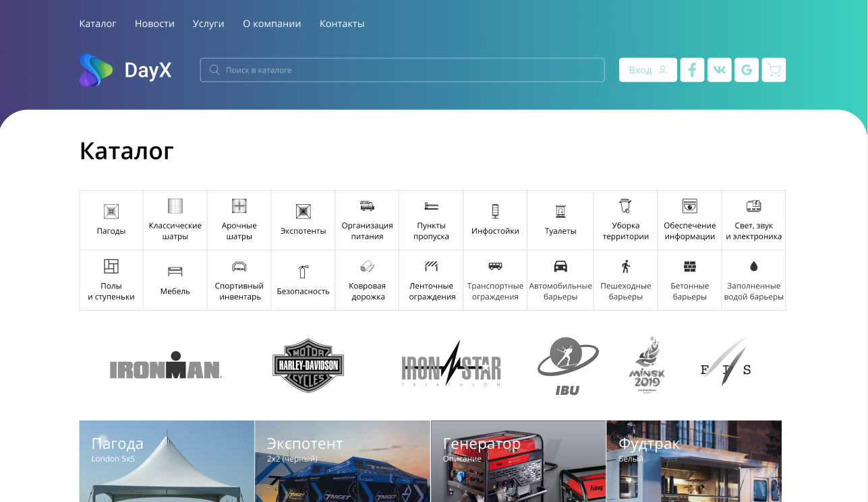868x502 pixels.
Task: Open the О компании page
Action: pyautogui.click(x=272, y=24)
